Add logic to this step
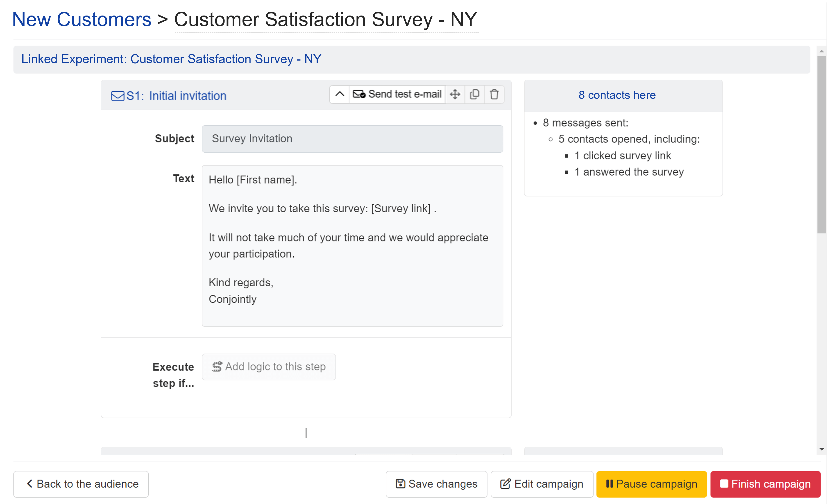The height and width of the screenshot is (504, 827). [269, 367]
